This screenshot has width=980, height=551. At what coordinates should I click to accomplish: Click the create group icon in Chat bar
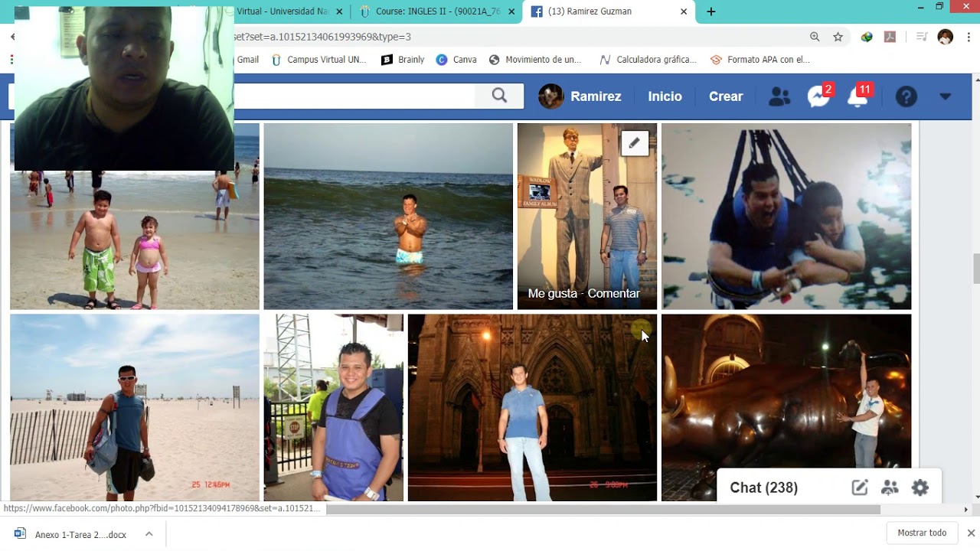pos(890,487)
